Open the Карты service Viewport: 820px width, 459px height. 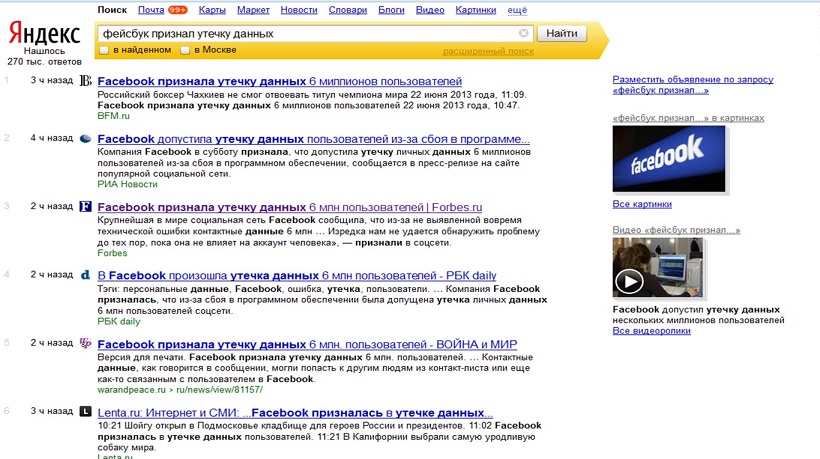tap(212, 10)
